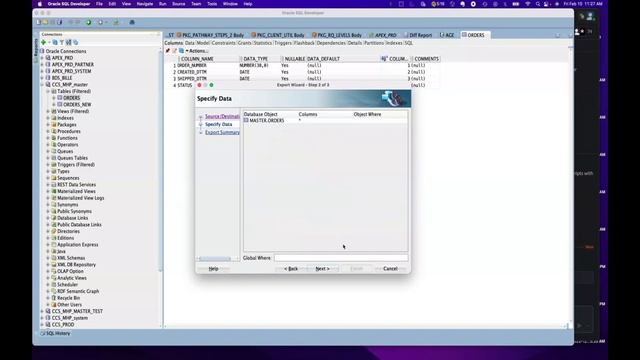Open the Export Summary step link
The width and height of the screenshot is (640, 360).
pos(222,132)
